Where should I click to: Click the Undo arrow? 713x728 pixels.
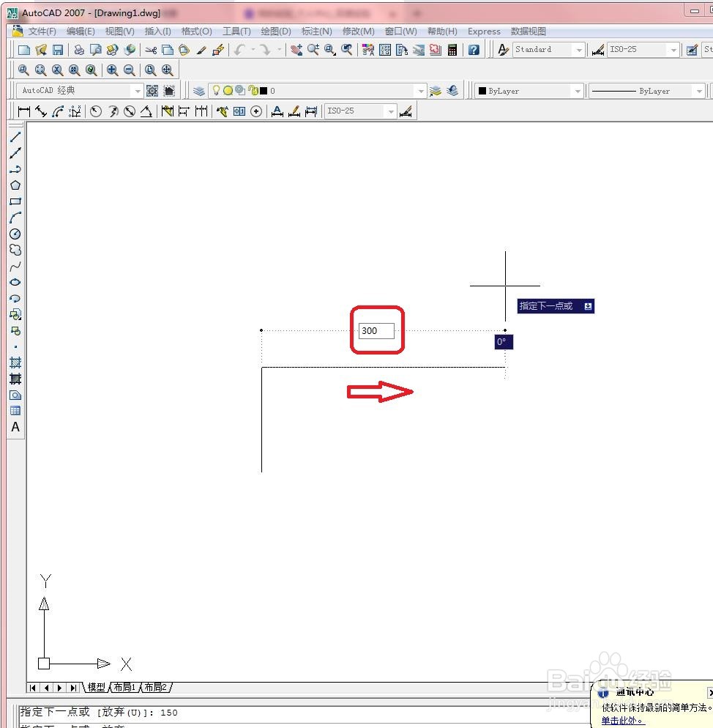(x=239, y=50)
